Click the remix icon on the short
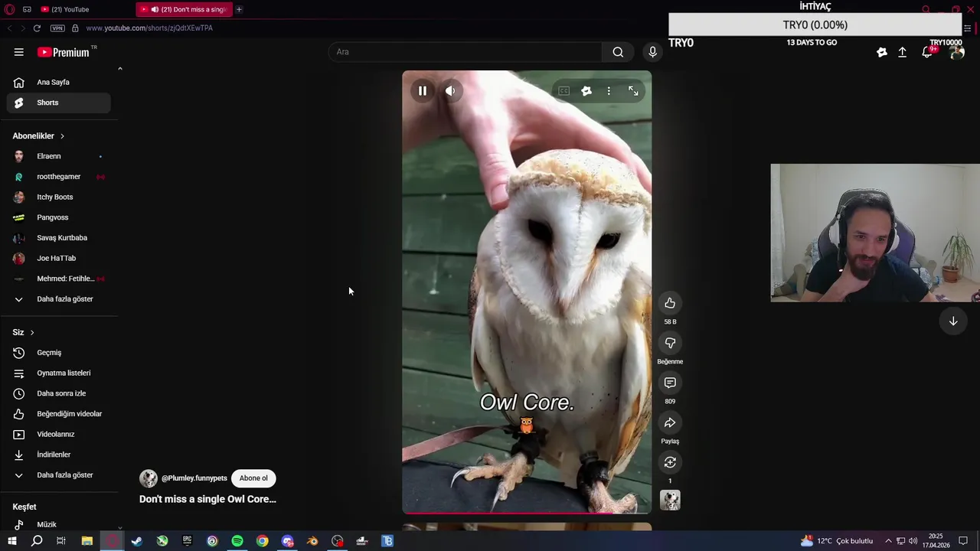 (x=670, y=462)
